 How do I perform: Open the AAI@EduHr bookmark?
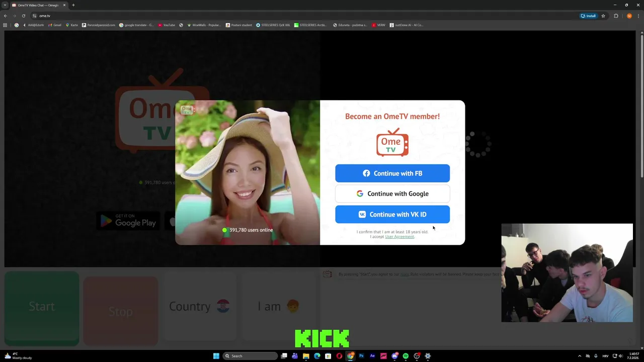coord(34,25)
